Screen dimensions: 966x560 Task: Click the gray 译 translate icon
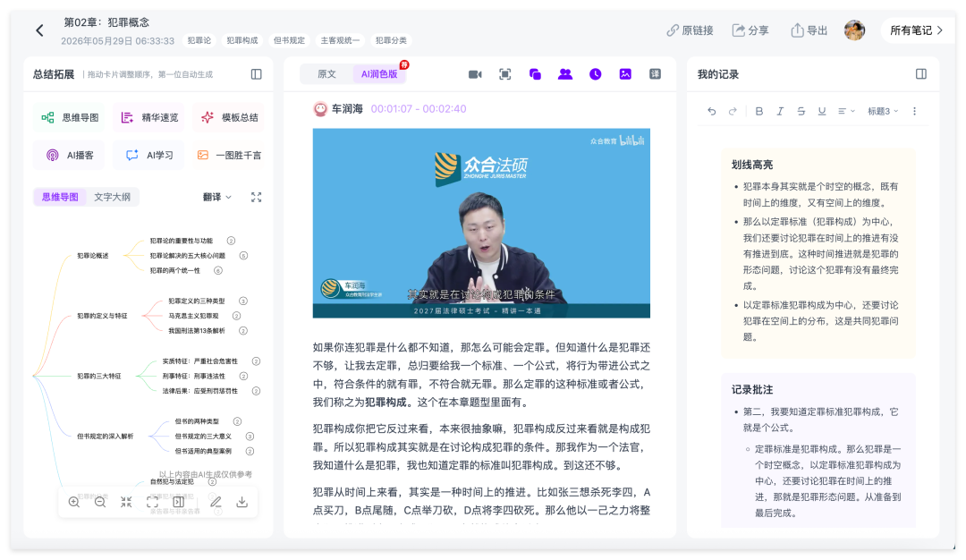click(656, 74)
